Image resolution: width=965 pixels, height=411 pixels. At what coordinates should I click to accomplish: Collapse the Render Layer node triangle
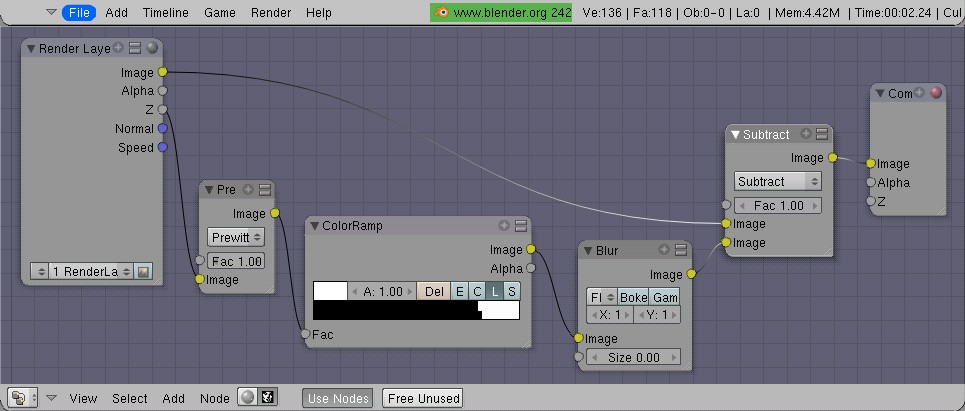pyautogui.click(x=31, y=49)
